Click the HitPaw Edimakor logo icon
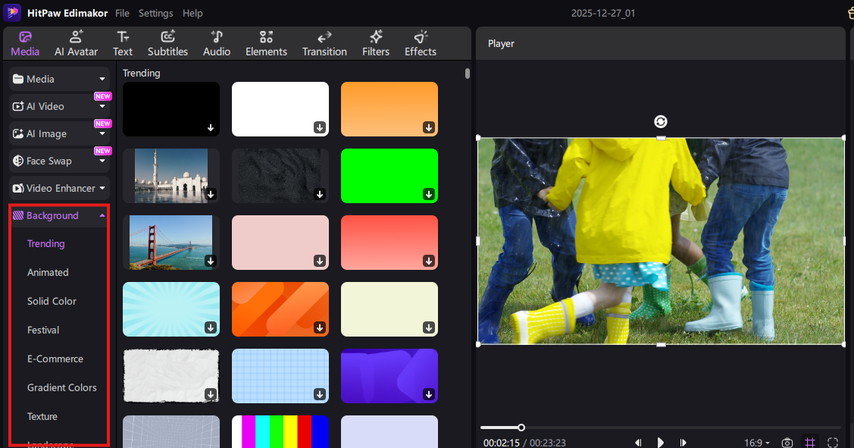Viewport: 854px width, 448px height. pos(12,12)
